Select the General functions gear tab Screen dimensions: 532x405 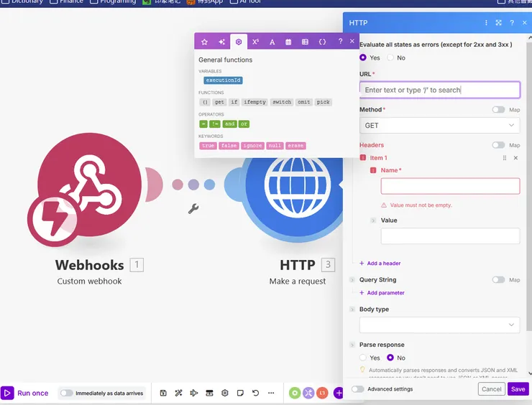point(239,42)
